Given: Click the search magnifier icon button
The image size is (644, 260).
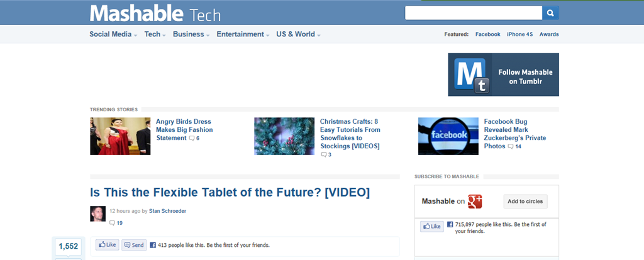Looking at the screenshot, I should pyautogui.click(x=551, y=13).
